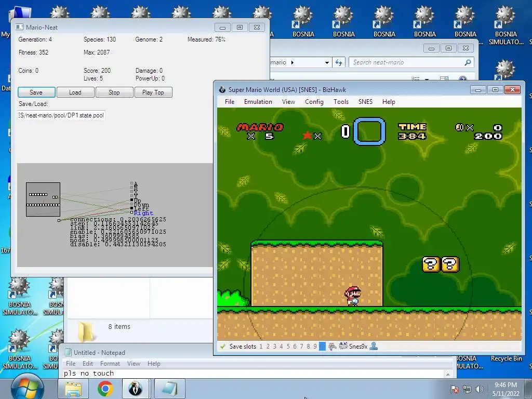532x399 pixels.
Task: Click Save button in Mario-Neat
Action: (36, 92)
